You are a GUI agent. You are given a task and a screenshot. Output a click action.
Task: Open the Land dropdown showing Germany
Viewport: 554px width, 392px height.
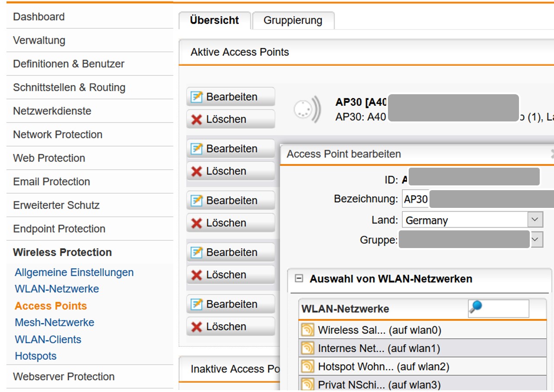[535, 220]
